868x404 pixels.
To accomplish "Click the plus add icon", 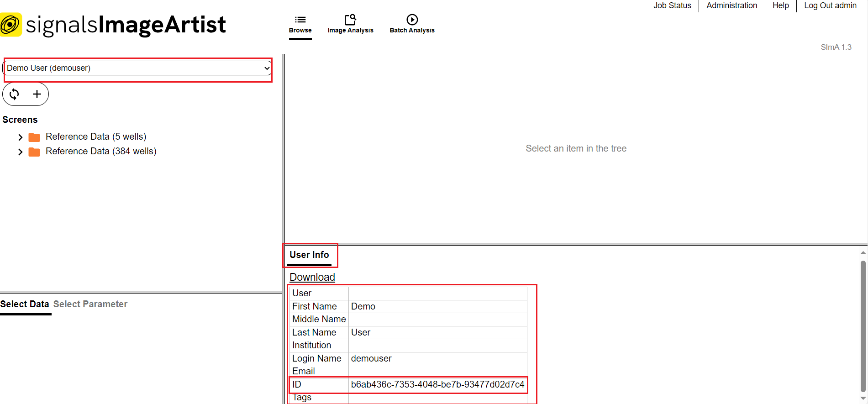I will pos(37,94).
